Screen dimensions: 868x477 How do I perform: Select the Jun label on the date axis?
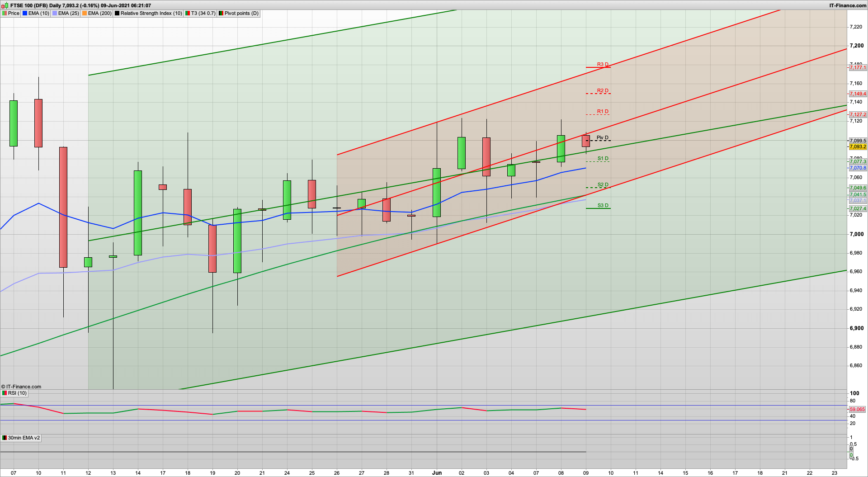click(437, 473)
